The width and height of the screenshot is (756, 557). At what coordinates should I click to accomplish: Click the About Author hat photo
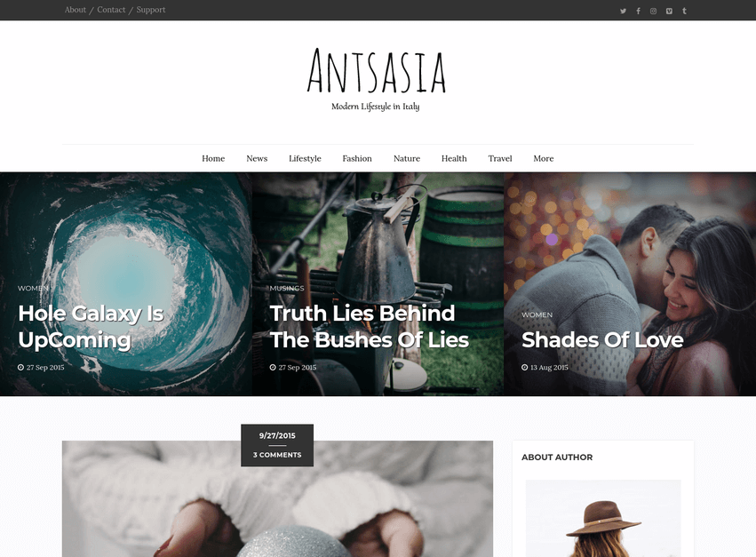(603, 519)
